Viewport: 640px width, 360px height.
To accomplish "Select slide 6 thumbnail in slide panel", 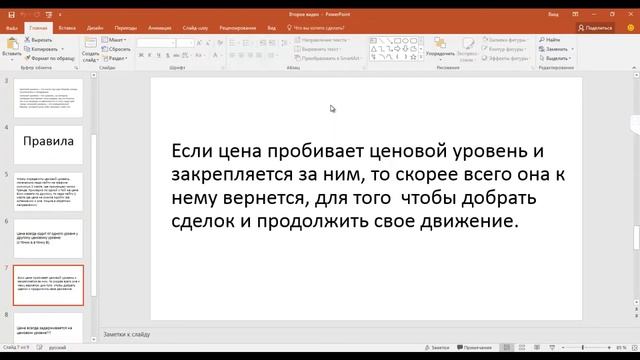I will 48,238.
